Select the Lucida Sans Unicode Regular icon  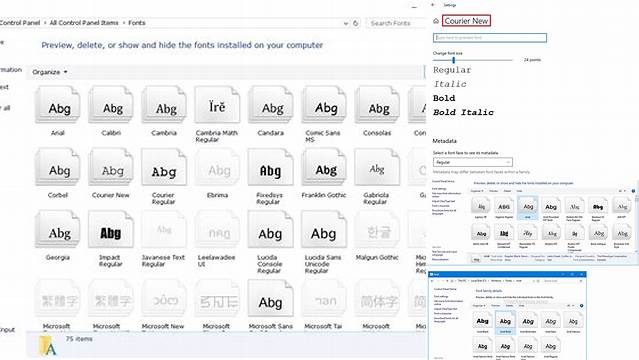(324, 230)
